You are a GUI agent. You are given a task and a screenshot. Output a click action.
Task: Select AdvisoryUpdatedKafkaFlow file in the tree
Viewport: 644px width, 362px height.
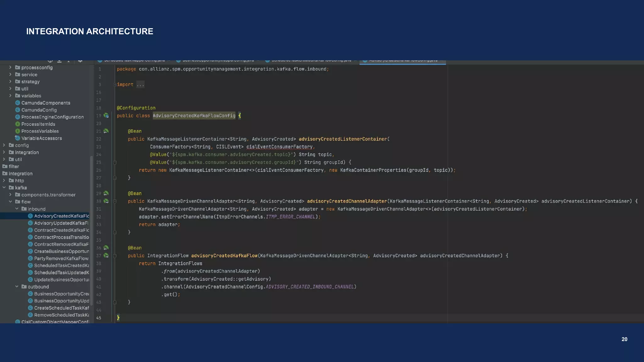[x=61, y=223]
